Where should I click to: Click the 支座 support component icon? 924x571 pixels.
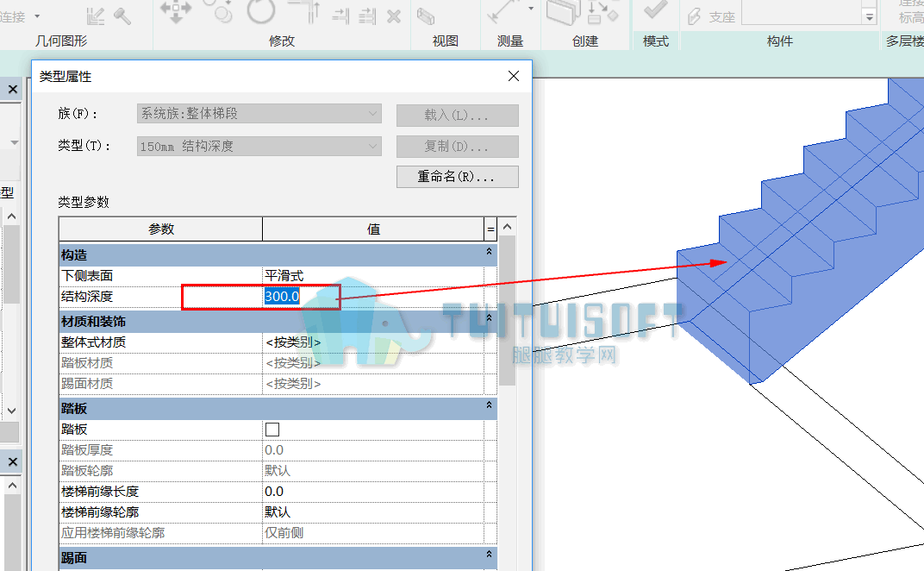(x=694, y=16)
